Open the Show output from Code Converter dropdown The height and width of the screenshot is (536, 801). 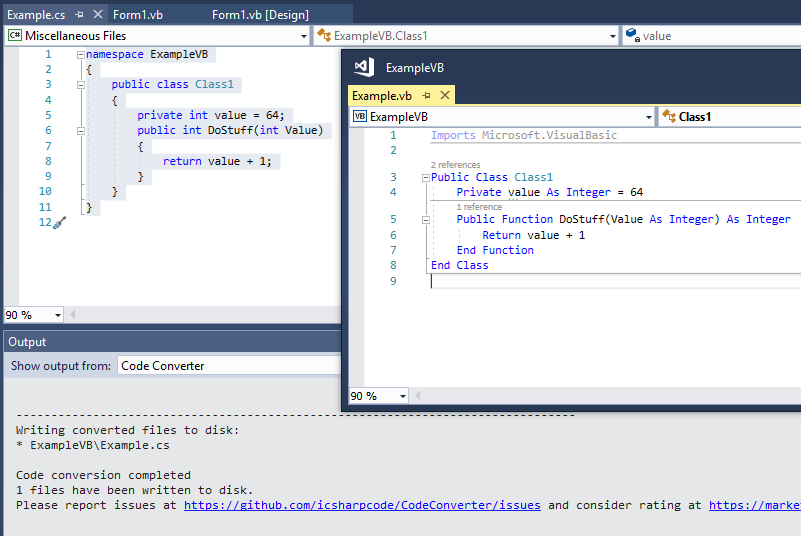(229, 366)
